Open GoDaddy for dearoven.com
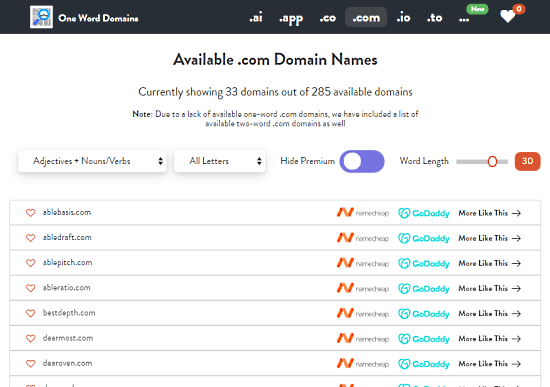550x387 pixels. [x=424, y=364]
